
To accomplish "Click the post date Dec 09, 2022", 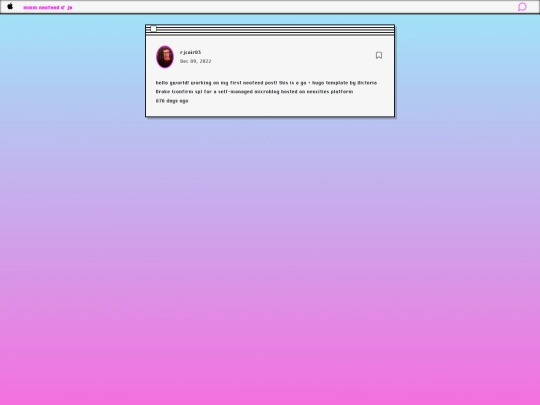I will pyautogui.click(x=196, y=61).
